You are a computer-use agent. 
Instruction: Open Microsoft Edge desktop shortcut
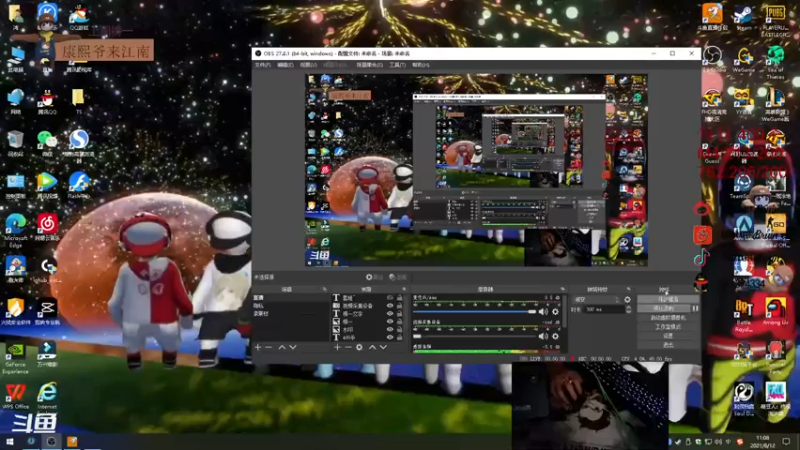(16, 231)
